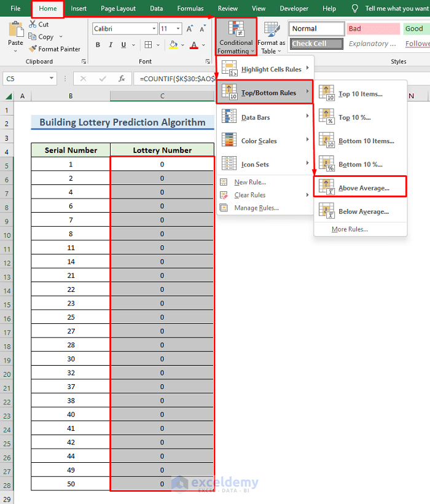Viewport: 430px width, 504px height.
Task: Select the Format Painter brush
Action: click(33, 49)
